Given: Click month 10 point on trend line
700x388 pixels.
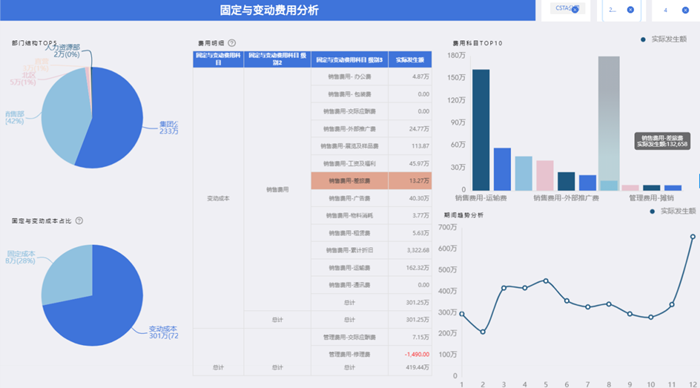Looking at the screenshot, I should tap(651, 317).
